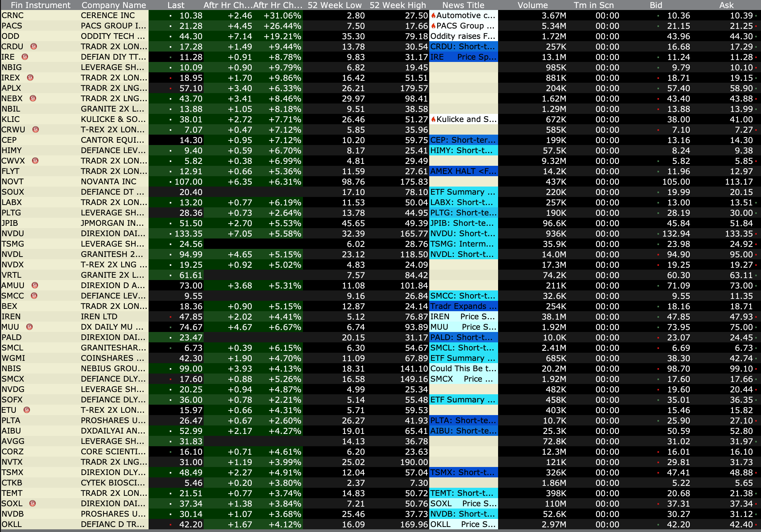This screenshot has height=532, width=761.
Task: Click the Sx badge beside MUU
Action: click(x=29, y=327)
